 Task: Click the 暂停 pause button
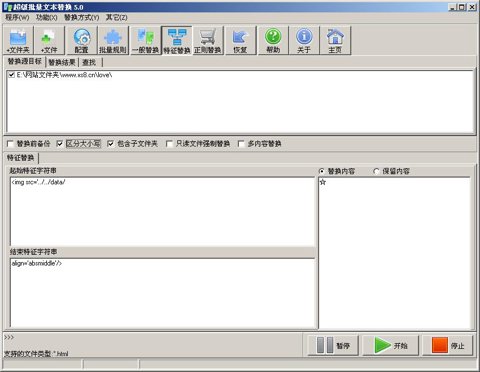333,345
